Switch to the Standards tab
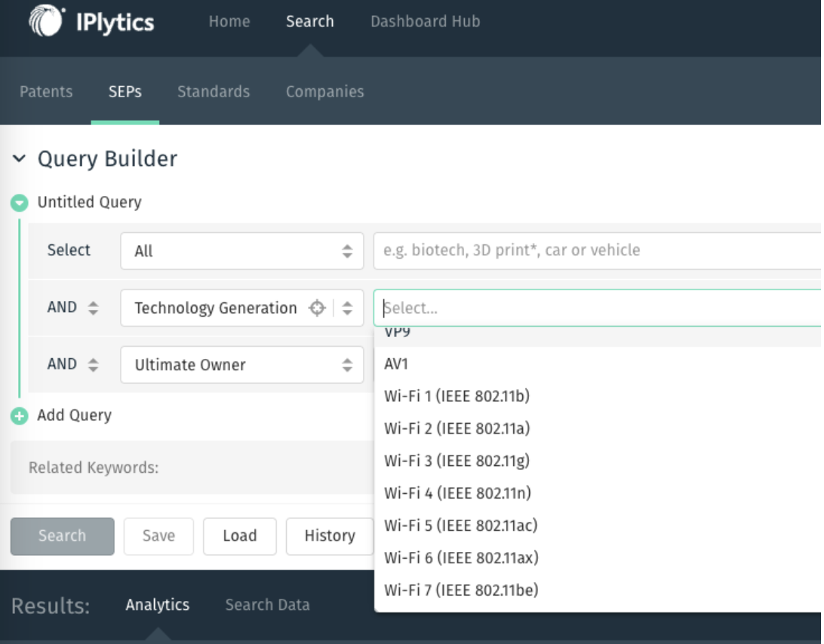 [214, 91]
